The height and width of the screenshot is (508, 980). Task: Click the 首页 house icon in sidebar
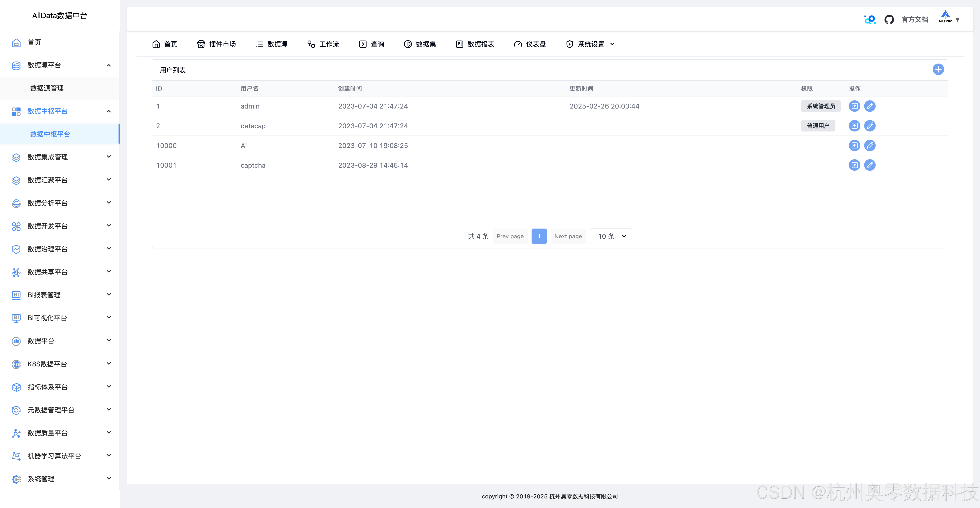[x=16, y=42]
